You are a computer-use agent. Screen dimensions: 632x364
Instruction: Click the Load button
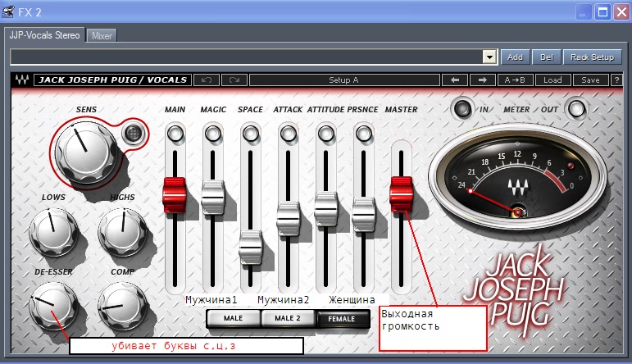(x=552, y=80)
